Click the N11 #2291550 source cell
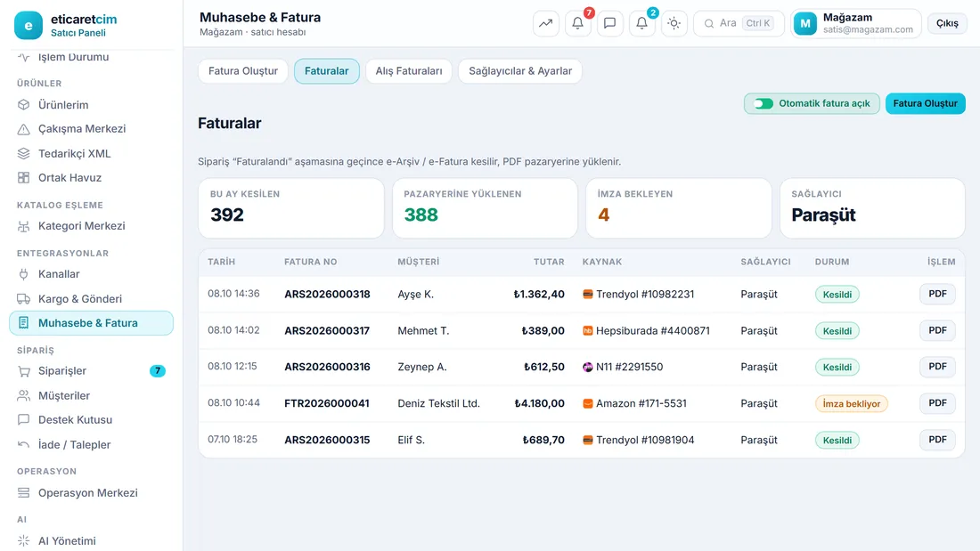Screen dimensions: 980x551 [x=623, y=367]
